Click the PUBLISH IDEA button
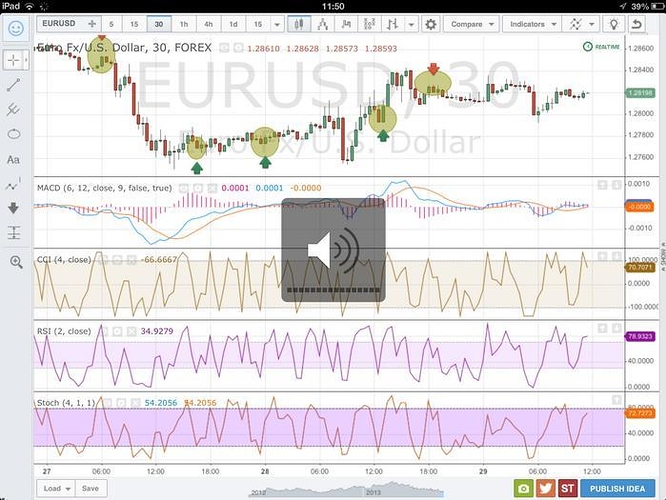666x500 pixels. point(617,489)
